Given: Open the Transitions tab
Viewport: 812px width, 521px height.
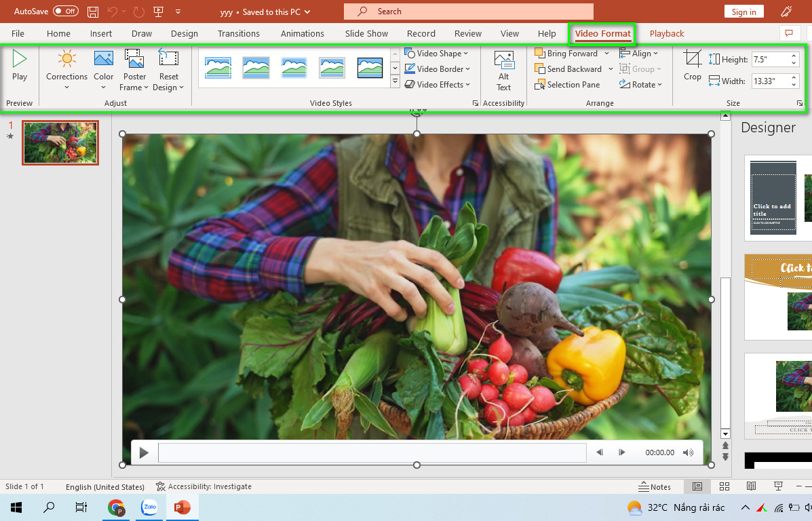Looking at the screenshot, I should (239, 34).
